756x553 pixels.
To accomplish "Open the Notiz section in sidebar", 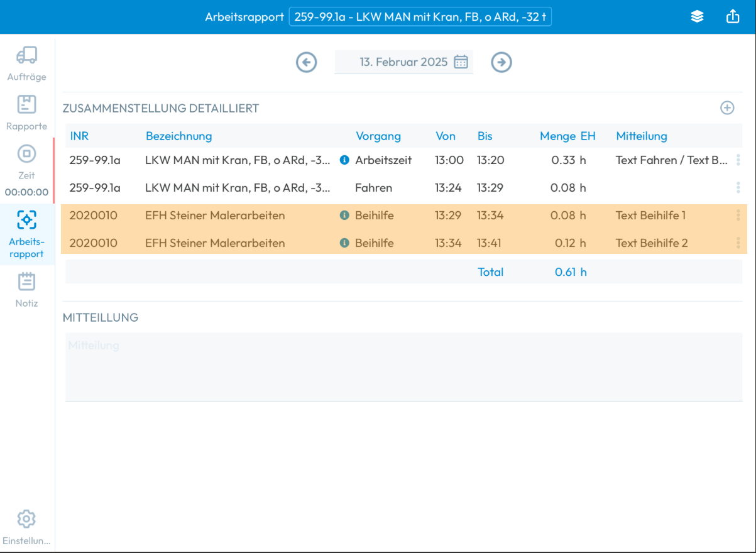I will click(26, 290).
